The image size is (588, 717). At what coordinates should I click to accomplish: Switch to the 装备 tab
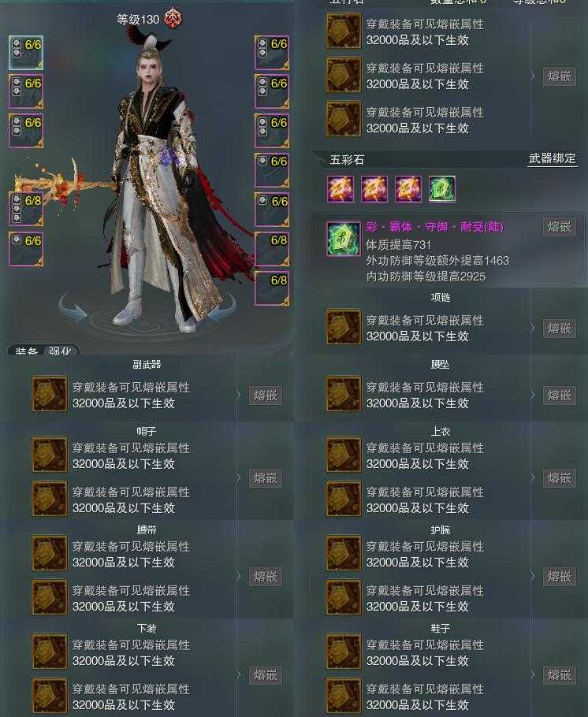click(x=26, y=351)
